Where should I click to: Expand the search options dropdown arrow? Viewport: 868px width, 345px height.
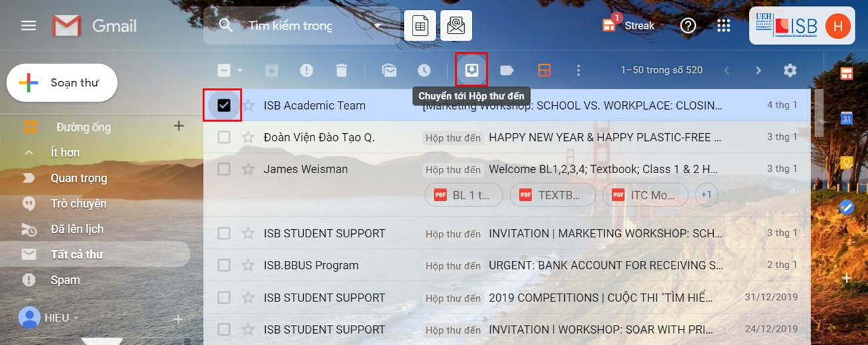click(377, 26)
